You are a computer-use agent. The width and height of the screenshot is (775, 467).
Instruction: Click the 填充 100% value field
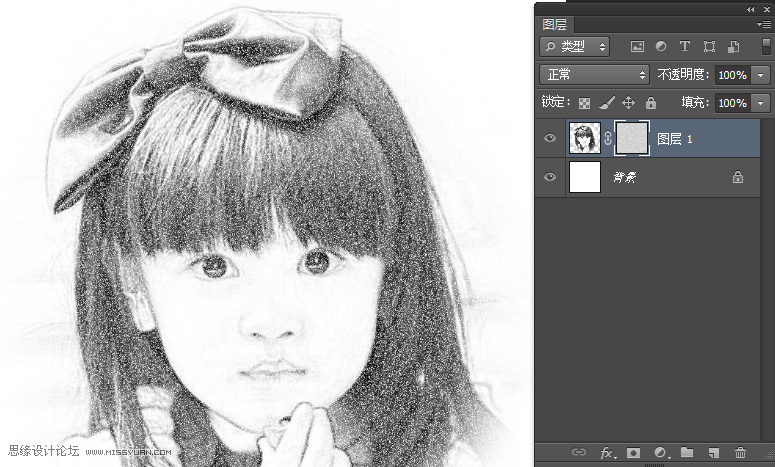tap(732, 103)
